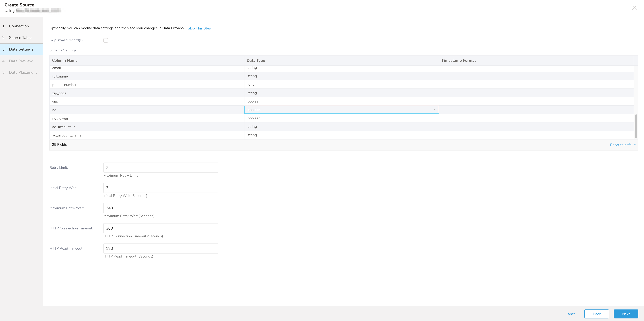Click Skip This Step link
The image size is (644, 321).
199,28
